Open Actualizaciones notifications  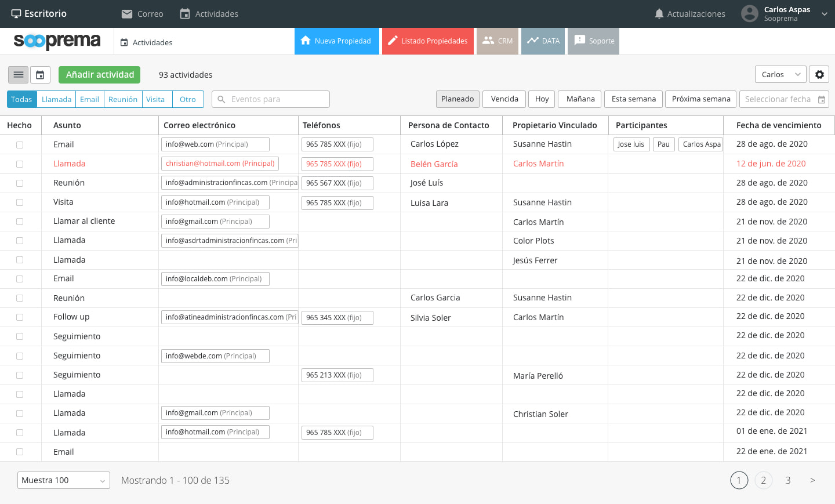[x=689, y=14]
